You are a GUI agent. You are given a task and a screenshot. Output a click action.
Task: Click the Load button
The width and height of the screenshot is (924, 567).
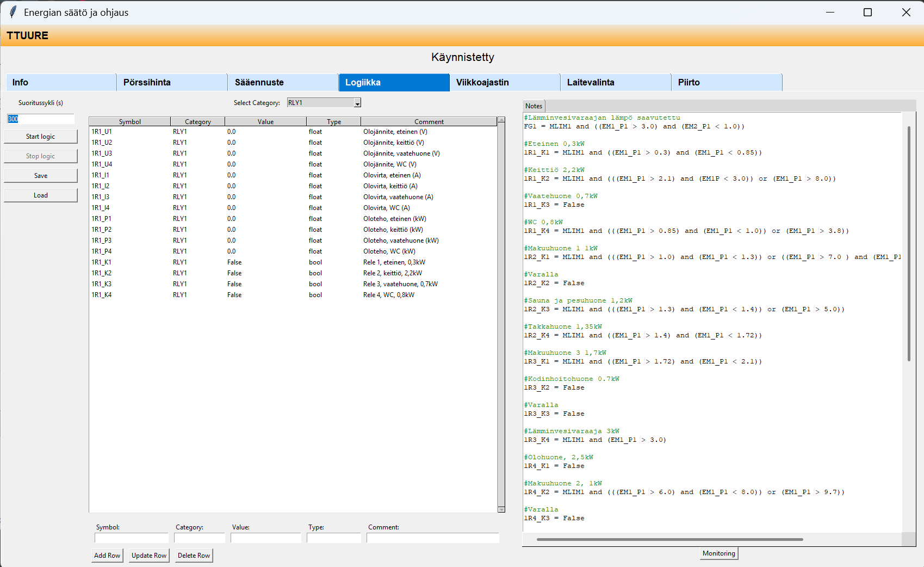[41, 195]
